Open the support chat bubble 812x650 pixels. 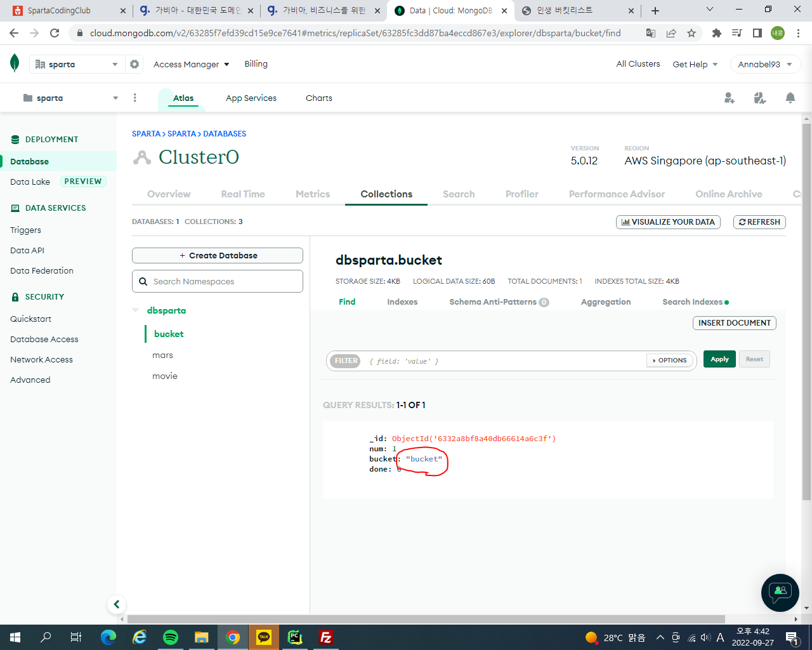click(x=780, y=593)
